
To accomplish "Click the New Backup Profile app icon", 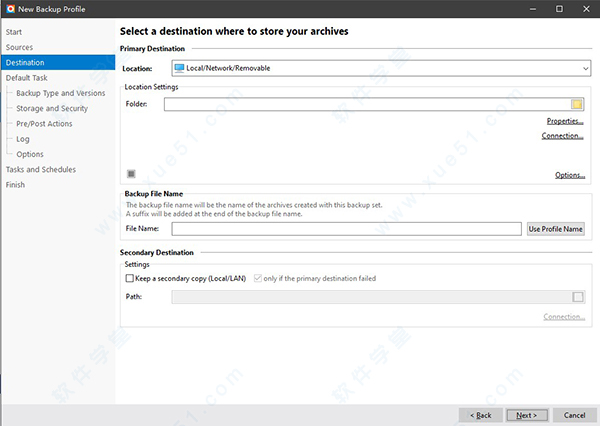I will coord(9,9).
